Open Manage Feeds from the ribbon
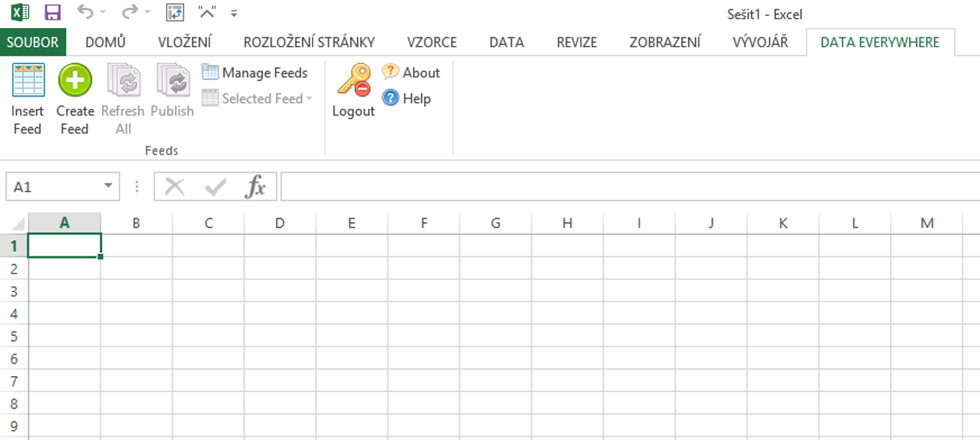This screenshot has height=440, width=980. tap(255, 72)
